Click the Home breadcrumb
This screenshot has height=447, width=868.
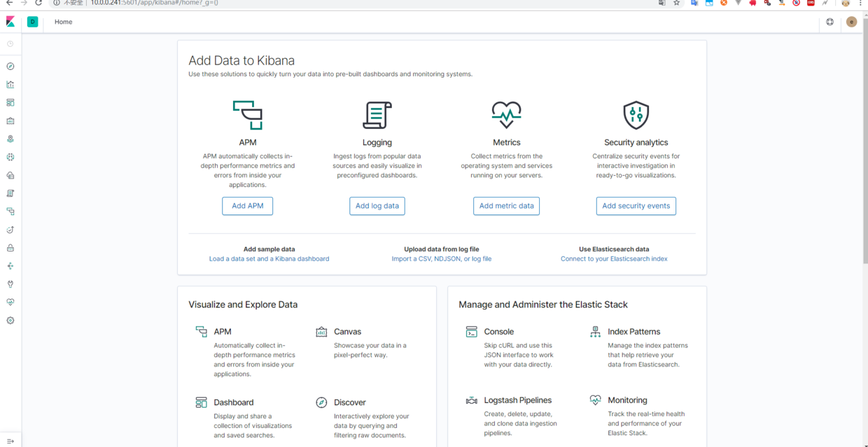pos(64,22)
